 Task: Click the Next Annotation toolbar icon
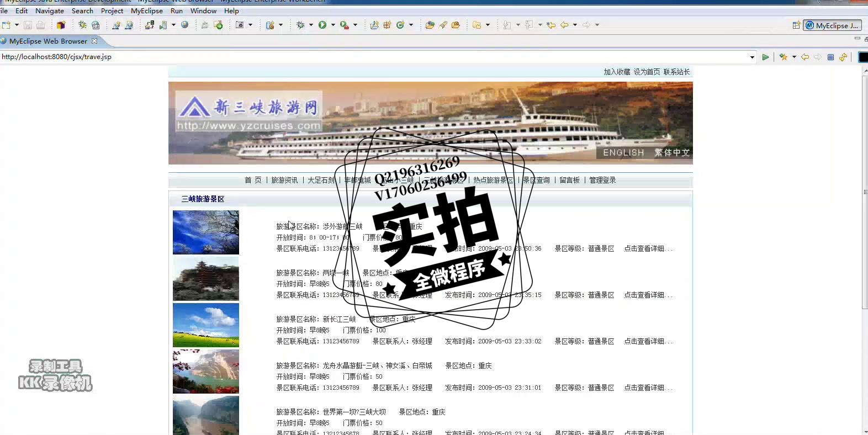click(x=507, y=25)
